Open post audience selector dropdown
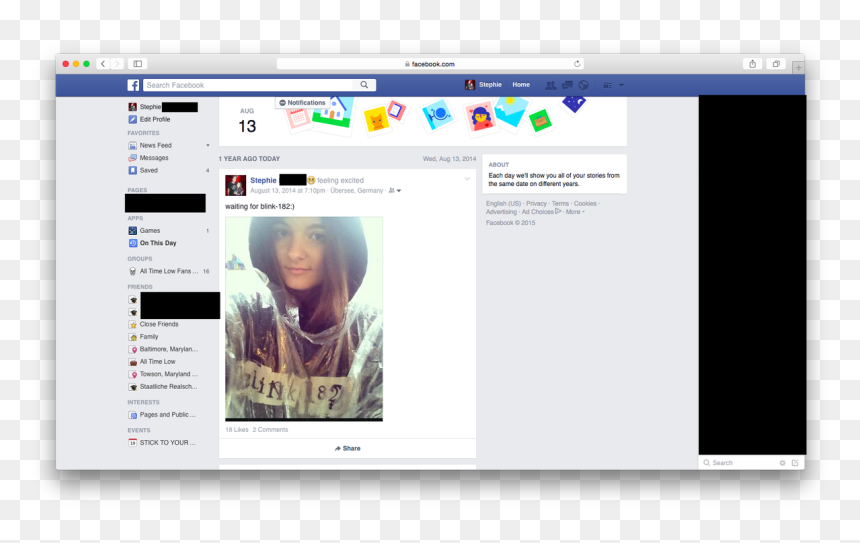This screenshot has height=543, width=860. [x=395, y=191]
